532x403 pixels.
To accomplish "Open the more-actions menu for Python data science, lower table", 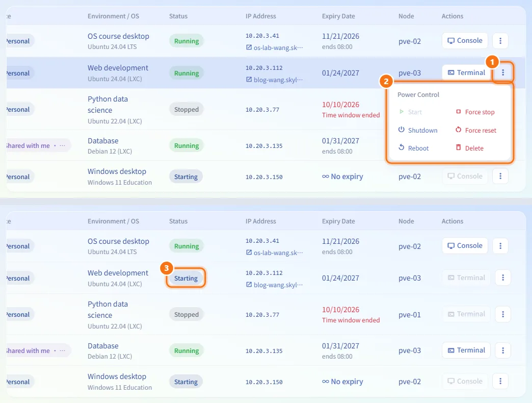I will [x=503, y=314].
